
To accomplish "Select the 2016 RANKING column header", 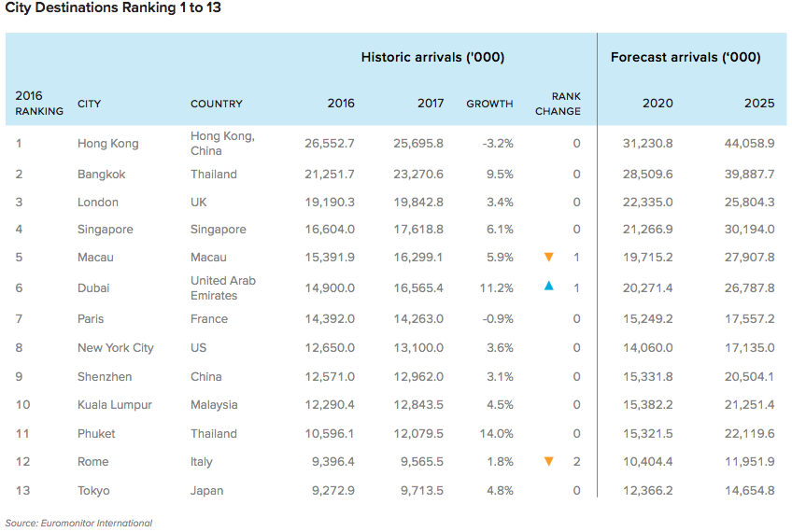I will pyautogui.click(x=39, y=104).
